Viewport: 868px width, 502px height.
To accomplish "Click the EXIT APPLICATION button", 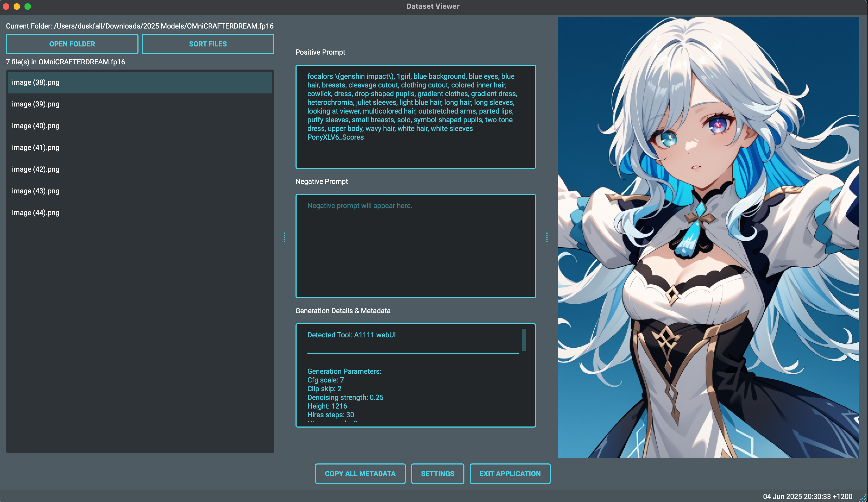I will [x=510, y=473].
